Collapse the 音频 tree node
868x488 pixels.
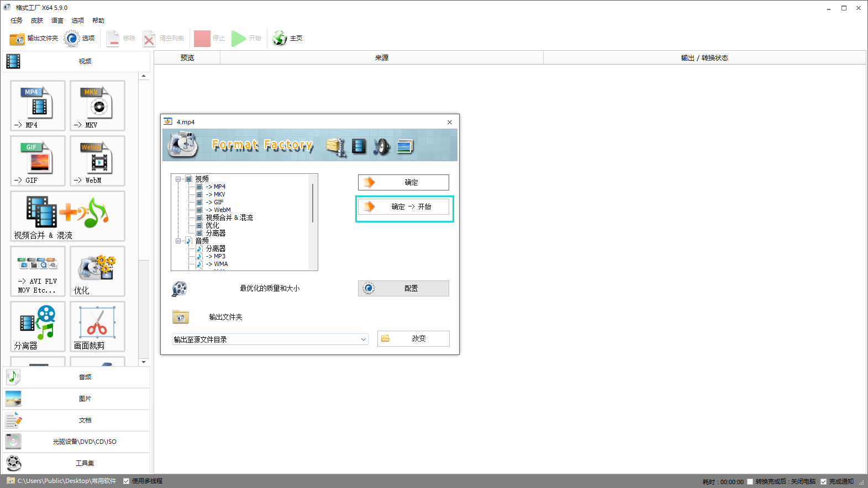(178, 241)
